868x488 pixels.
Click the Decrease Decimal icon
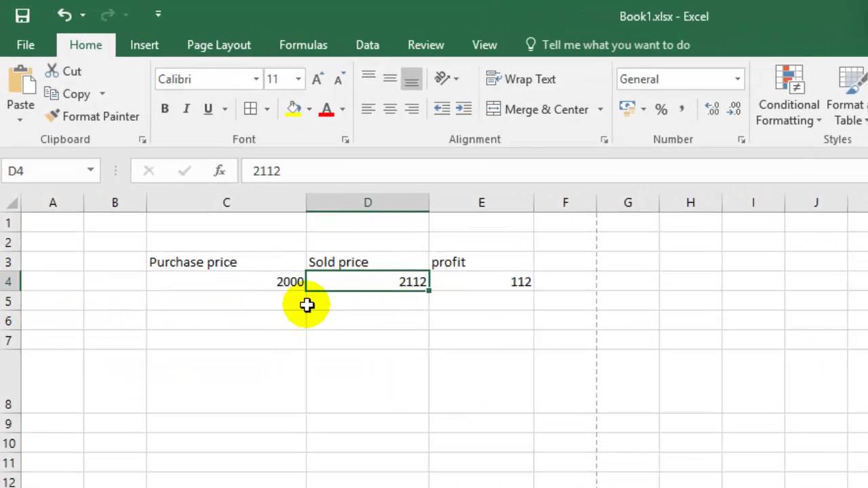click(x=734, y=108)
